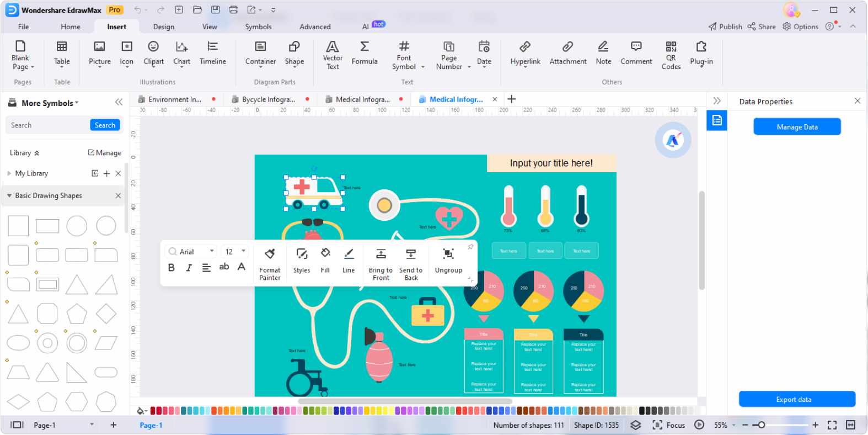Expand the My Library tree item
868x435 pixels.
9,173
